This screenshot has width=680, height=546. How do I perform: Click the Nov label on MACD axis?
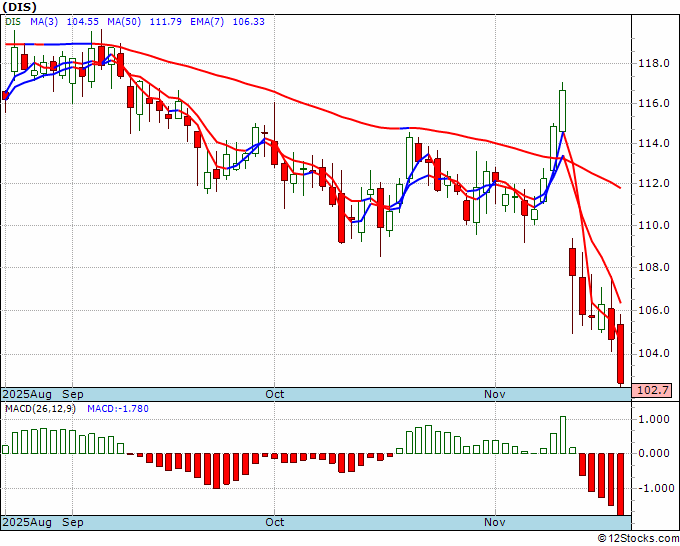pos(495,522)
